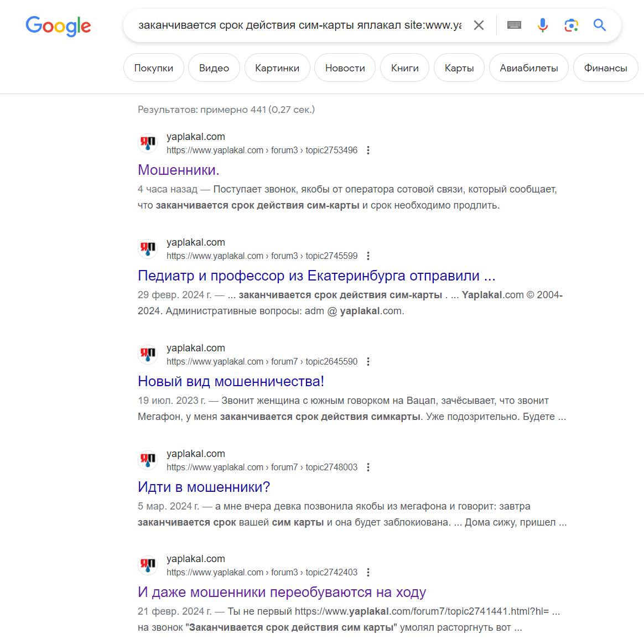Click the magnifying glass search icon

[600, 25]
